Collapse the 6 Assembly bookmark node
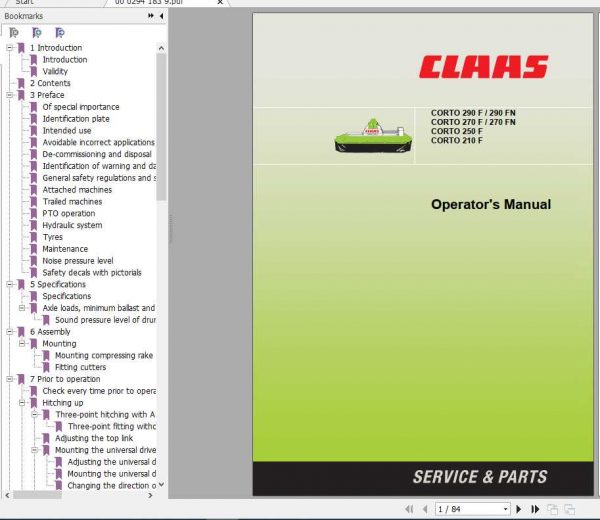 pyautogui.click(x=10, y=332)
